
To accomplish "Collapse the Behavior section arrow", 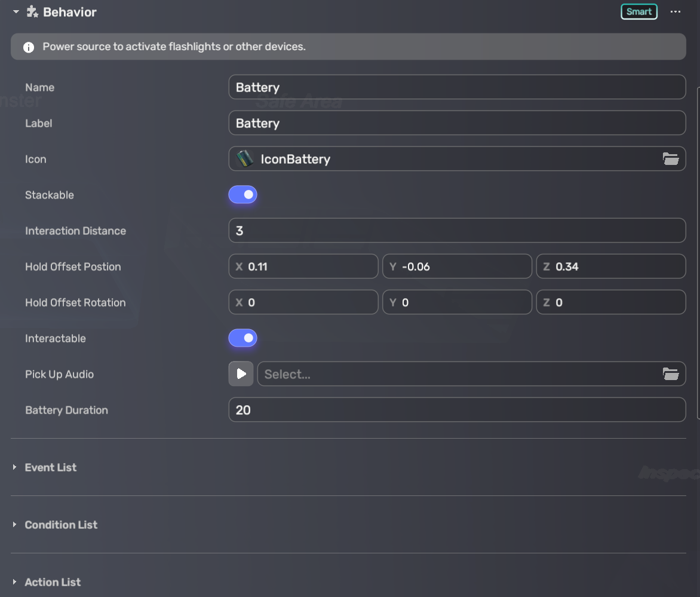I will pos(16,12).
